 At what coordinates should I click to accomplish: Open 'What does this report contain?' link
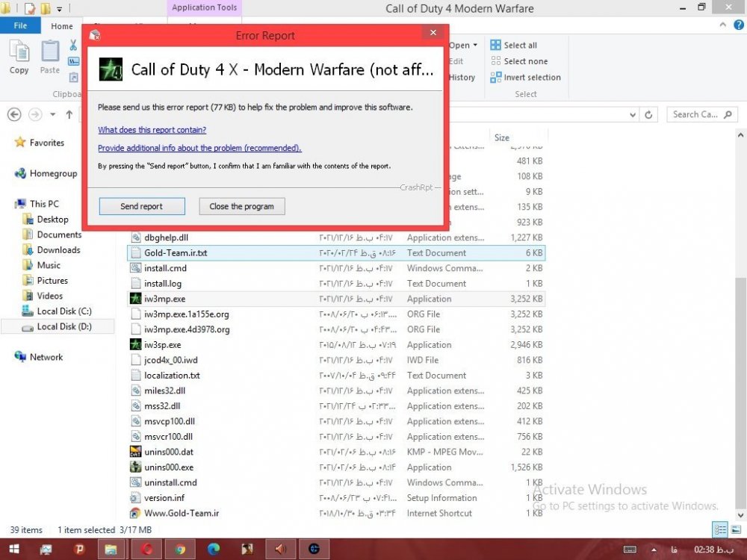tap(152, 130)
